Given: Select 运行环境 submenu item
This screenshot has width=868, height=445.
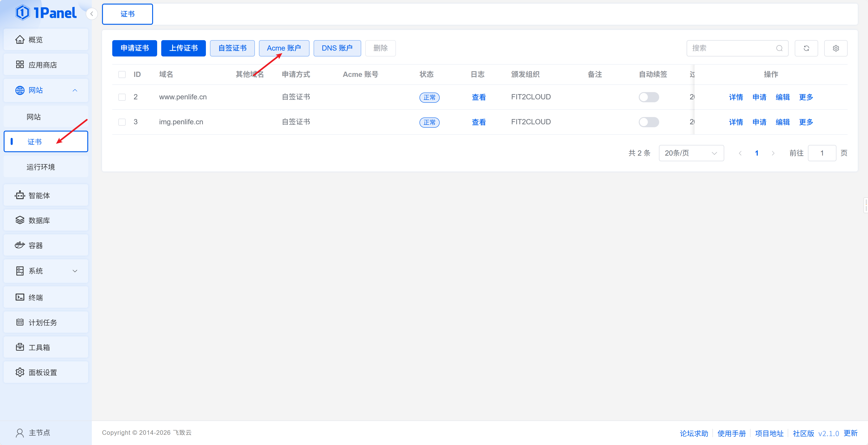Looking at the screenshot, I should coord(41,167).
